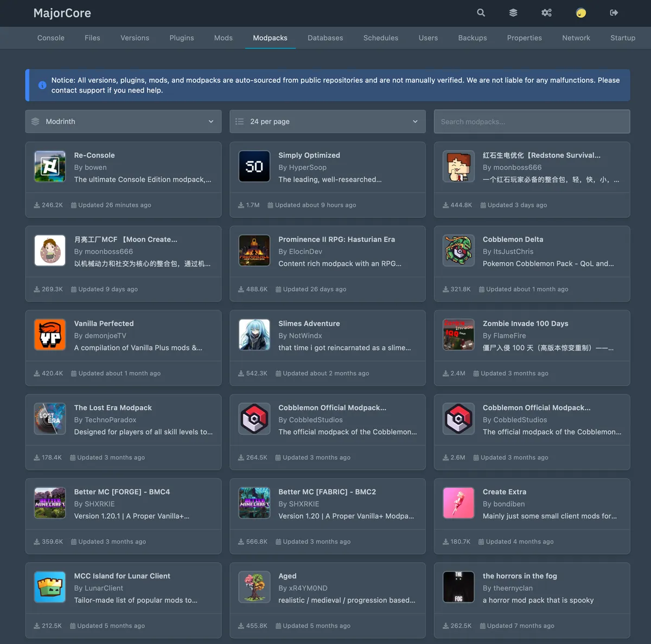This screenshot has width=651, height=644.
Task: Click the 566.8K downloads count
Action: 253,542
